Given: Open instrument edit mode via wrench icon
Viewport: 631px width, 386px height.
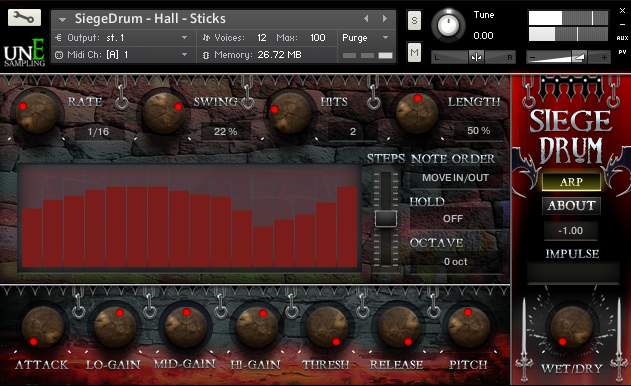Looking at the screenshot, I should (24, 17).
